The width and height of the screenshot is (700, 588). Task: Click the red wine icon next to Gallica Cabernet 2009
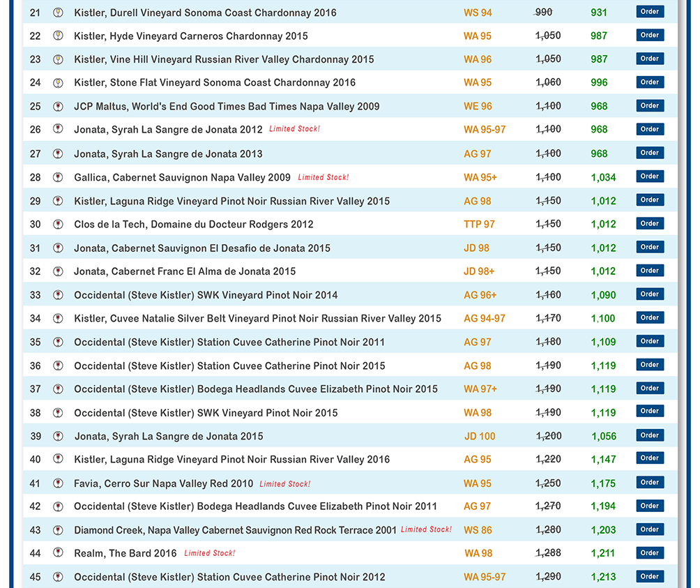[58, 177]
